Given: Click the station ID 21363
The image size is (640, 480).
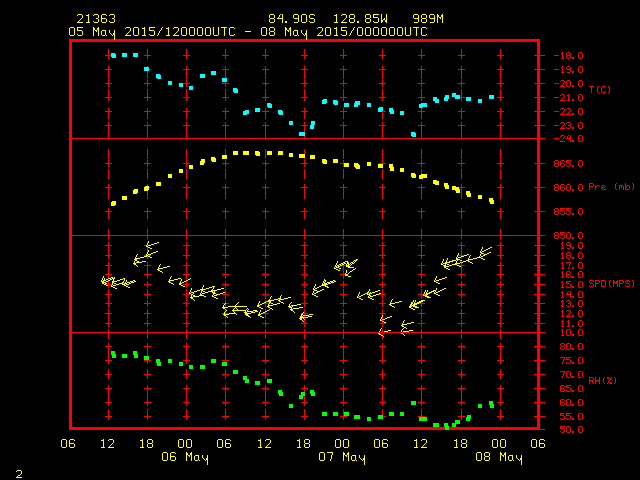Looking at the screenshot, I should click(x=96, y=19).
